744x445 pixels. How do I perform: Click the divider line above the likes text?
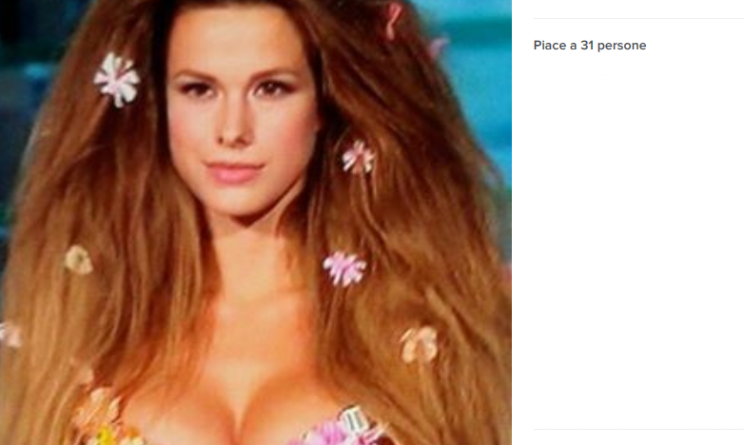[639, 19]
